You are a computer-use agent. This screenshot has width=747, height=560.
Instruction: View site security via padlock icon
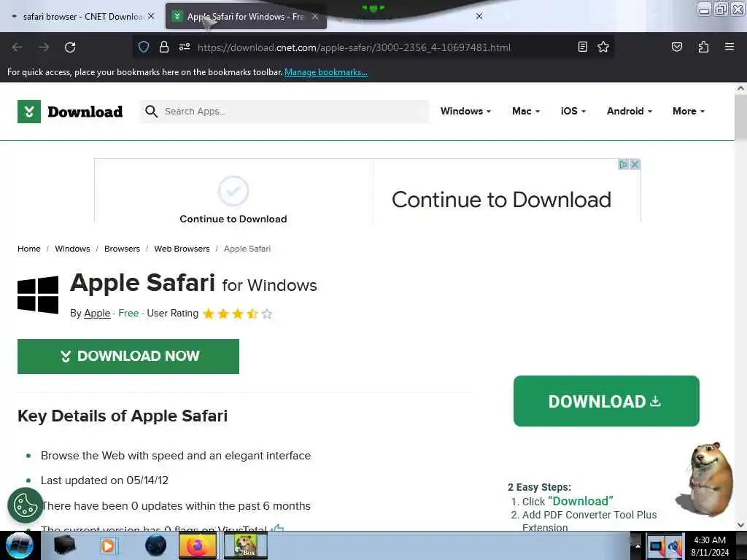coord(164,47)
